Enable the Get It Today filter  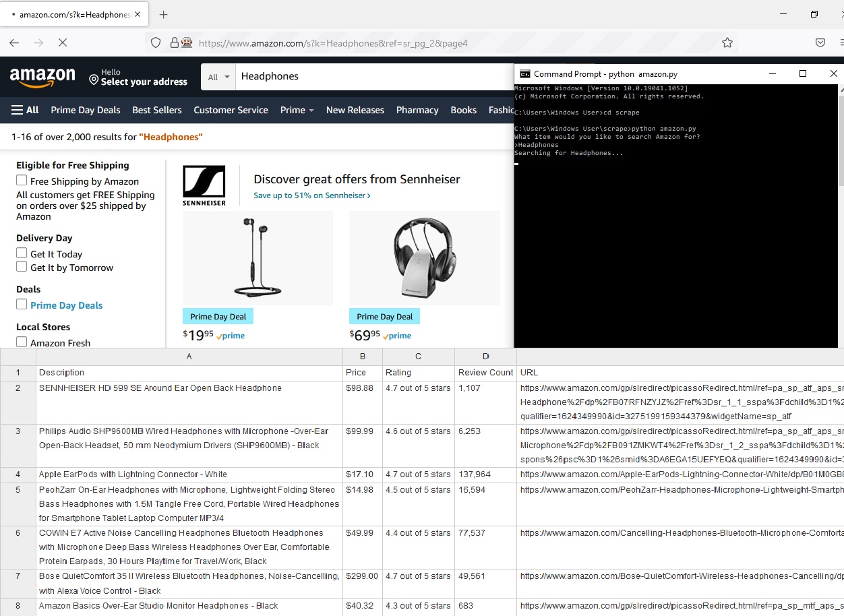point(22,253)
